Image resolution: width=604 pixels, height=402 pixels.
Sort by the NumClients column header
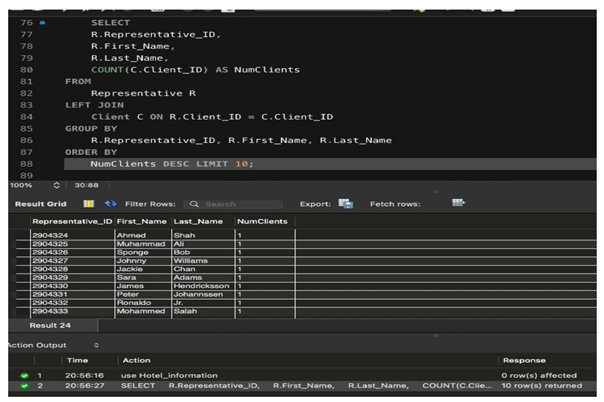[263, 221]
